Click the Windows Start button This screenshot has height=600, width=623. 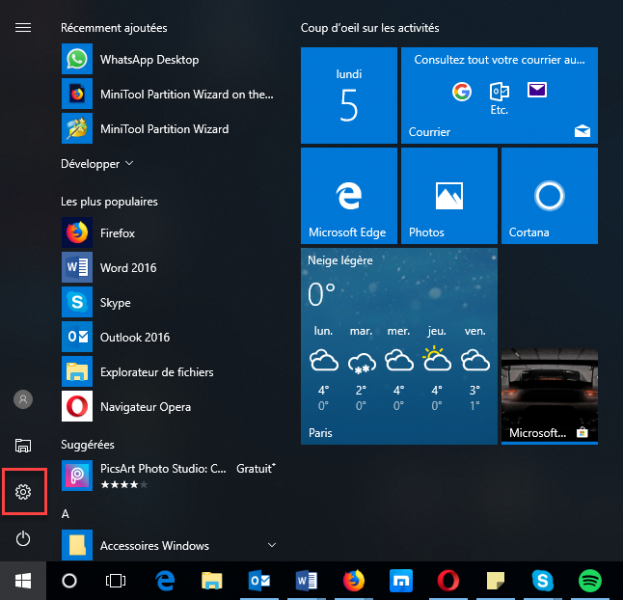pyautogui.click(x=23, y=581)
